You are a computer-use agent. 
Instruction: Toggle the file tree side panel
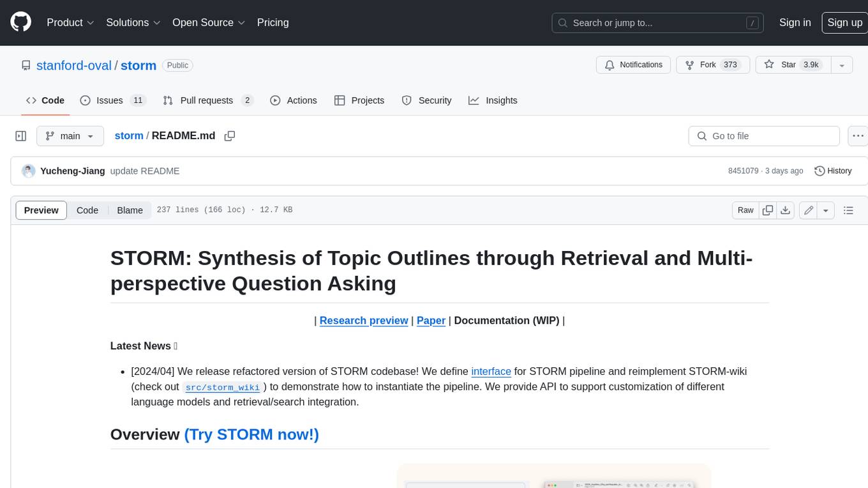pyautogui.click(x=21, y=136)
